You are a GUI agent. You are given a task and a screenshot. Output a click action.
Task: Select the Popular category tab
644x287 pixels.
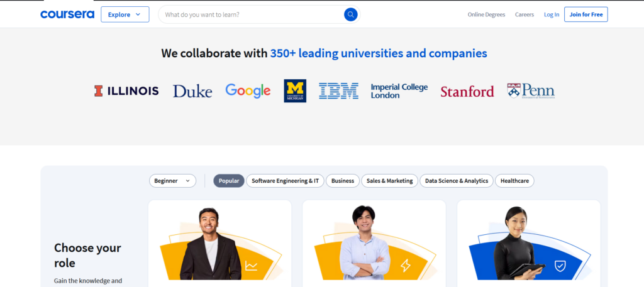click(229, 181)
